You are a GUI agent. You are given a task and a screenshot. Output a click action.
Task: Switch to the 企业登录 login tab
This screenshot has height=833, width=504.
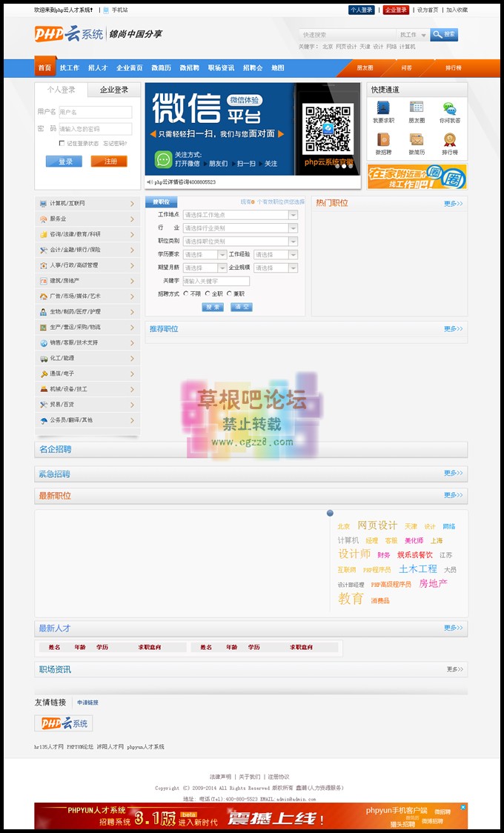click(x=114, y=90)
